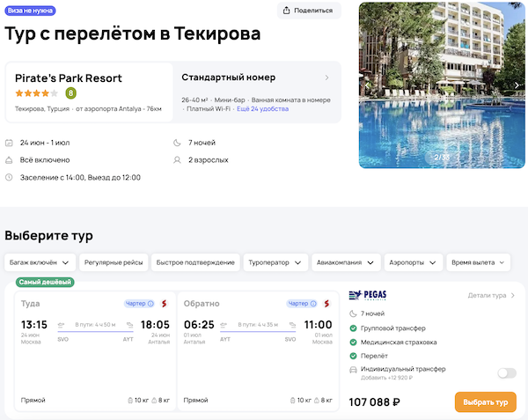528x420 pixels.
Task: Toggle the Индивидуальный трансфер switch
Action: pos(506,373)
